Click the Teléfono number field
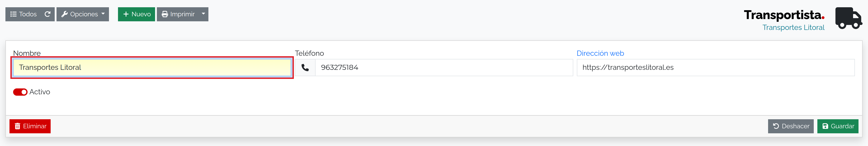 [444, 68]
